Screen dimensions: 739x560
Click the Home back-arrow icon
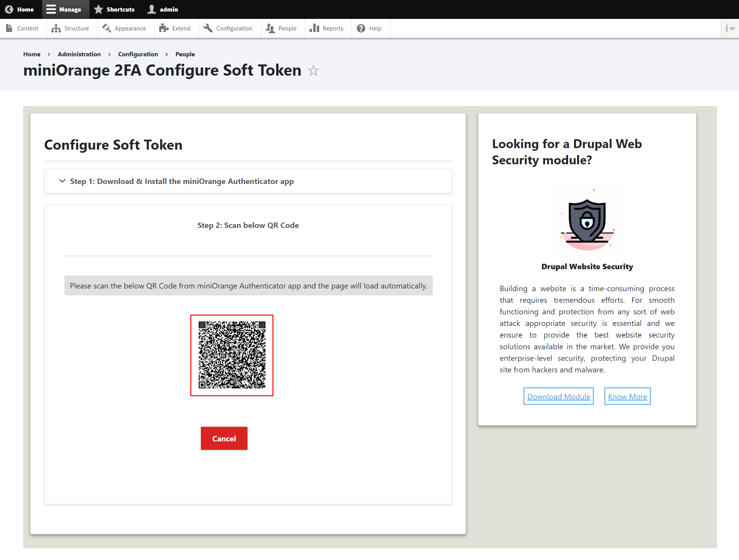coord(9,9)
